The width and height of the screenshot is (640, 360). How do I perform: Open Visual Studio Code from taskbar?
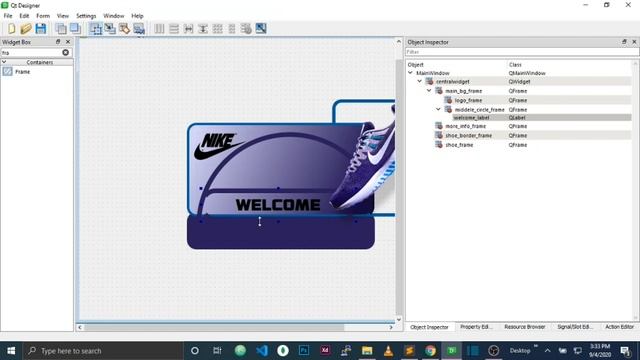pyautogui.click(x=262, y=351)
